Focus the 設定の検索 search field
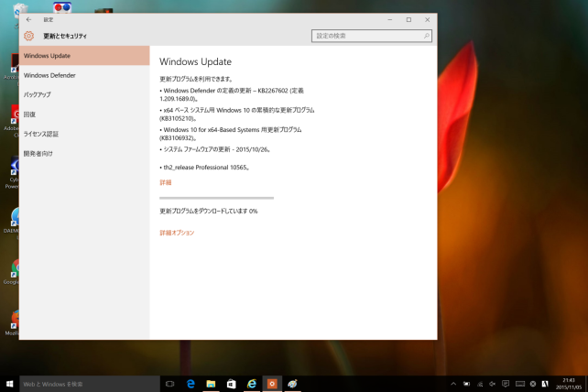588x392 pixels. [x=371, y=36]
